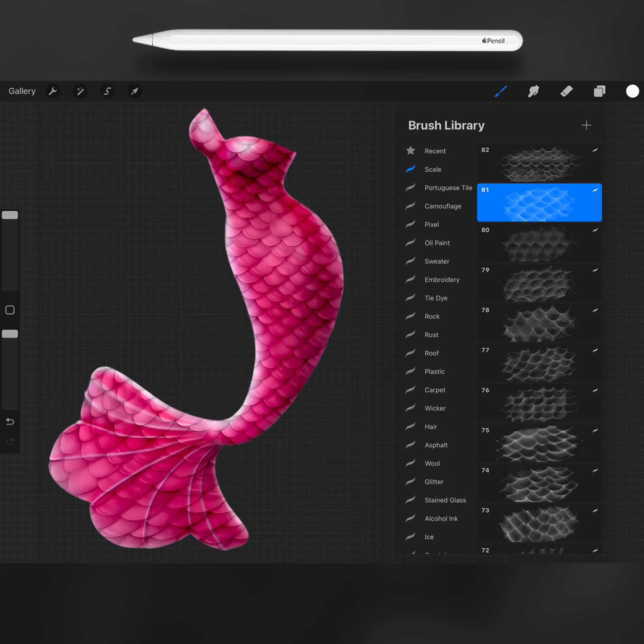Activate the Selection S-ribbon tool
This screenshot has width=644, height=644.
coord(107,91)
